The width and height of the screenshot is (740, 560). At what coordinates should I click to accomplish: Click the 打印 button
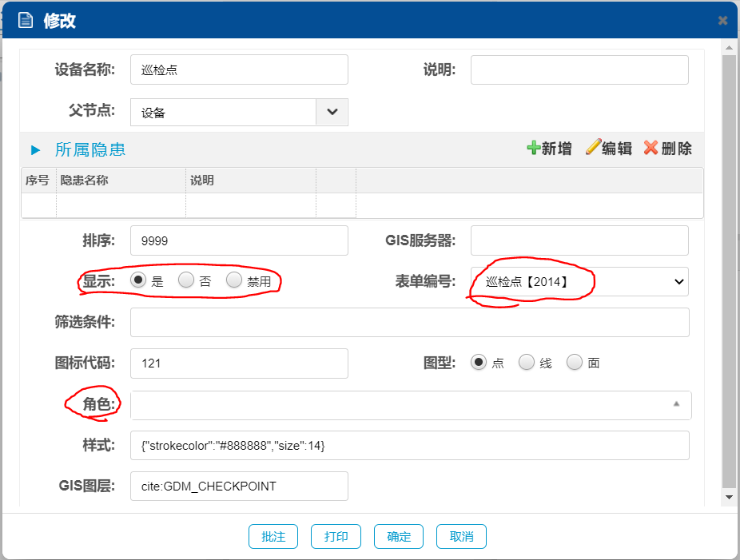pos(336,536)
